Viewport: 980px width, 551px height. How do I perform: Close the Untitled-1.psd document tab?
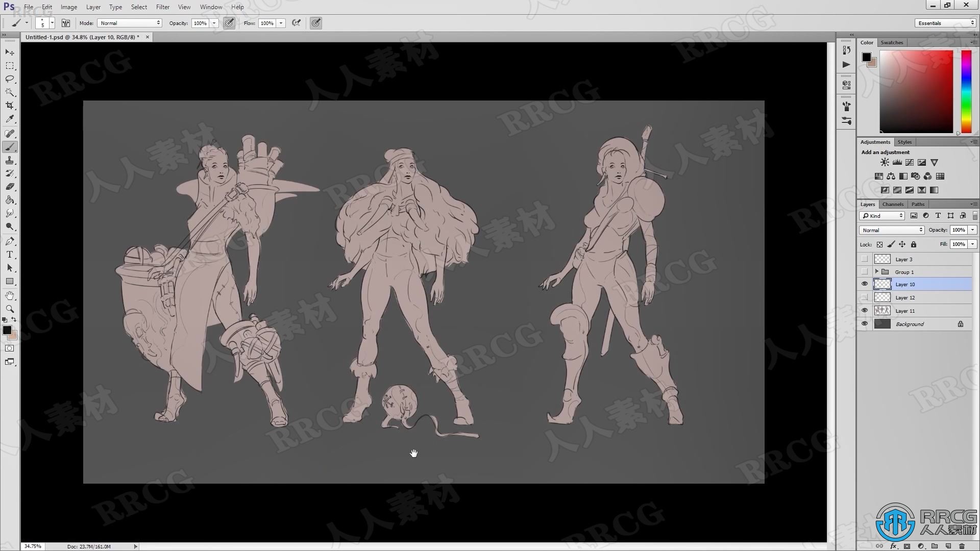click(x=148, y=37)
